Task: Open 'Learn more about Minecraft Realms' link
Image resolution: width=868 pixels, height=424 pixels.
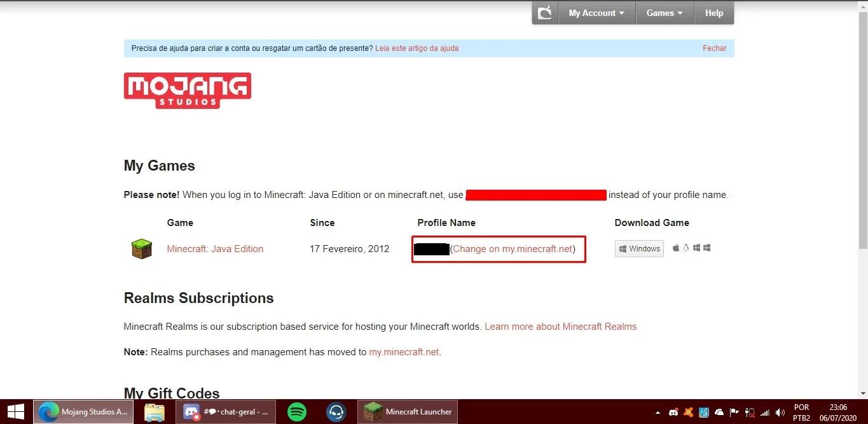Action: click(560, 327)
